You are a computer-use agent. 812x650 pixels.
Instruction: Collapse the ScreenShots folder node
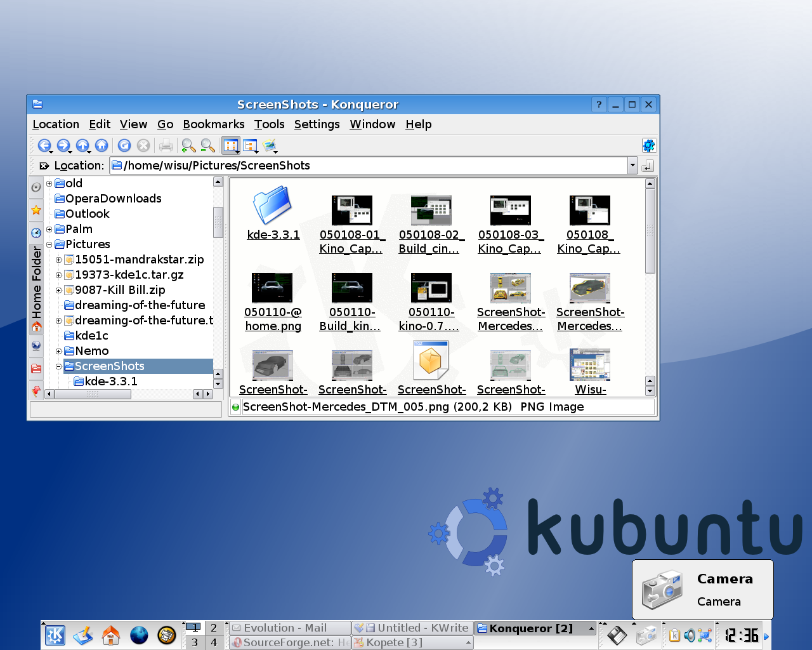click(58, 366)
